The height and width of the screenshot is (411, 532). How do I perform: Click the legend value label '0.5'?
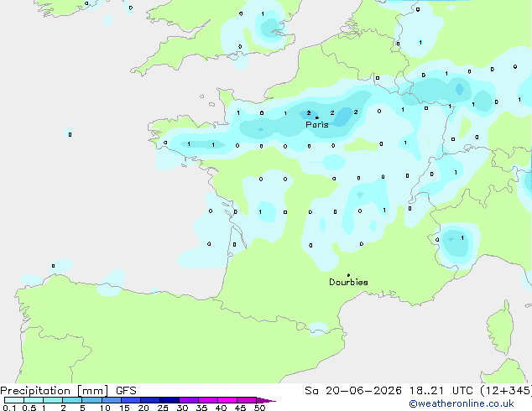point(29,408)
